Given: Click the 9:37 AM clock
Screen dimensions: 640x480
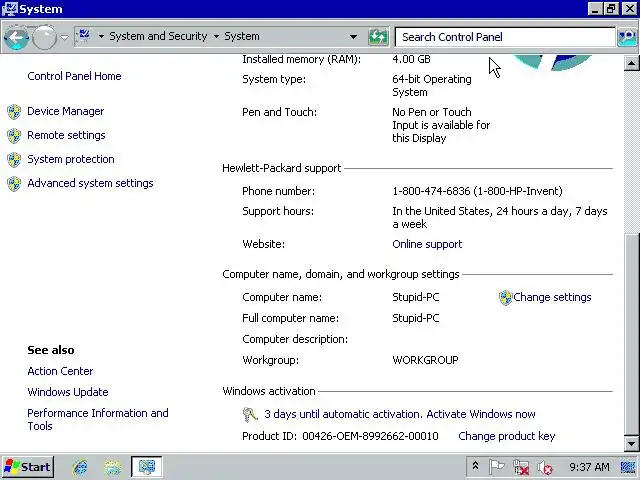Looking at the screenshot, I should [x=589, y=467].
